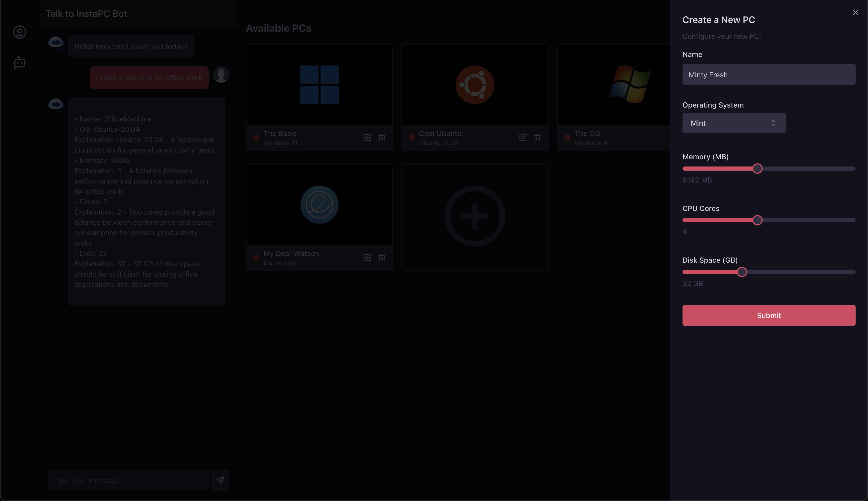Edit the Cool Ubuntu PC
This screenshot has width=868, height=501.
(523, 138)
